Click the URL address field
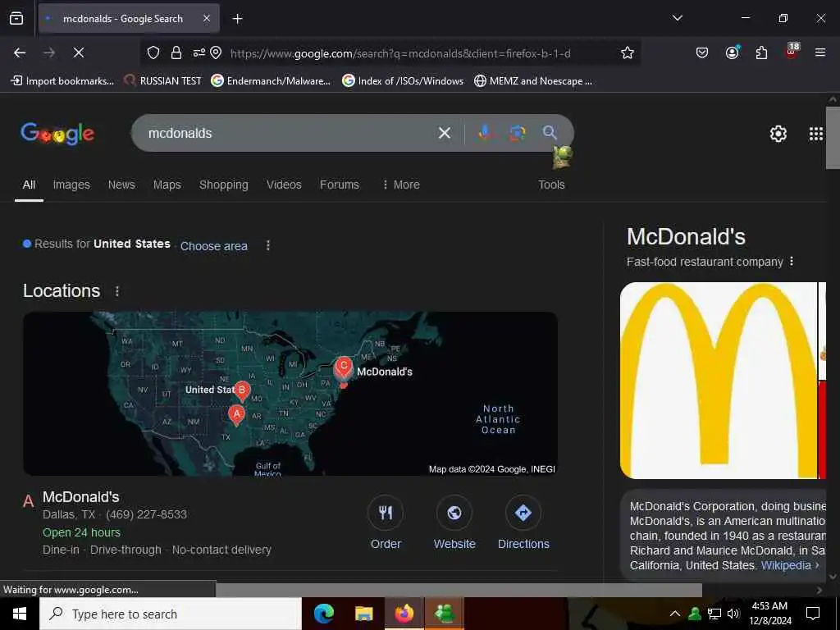Image resolution: width=840 pixels, height=630 pixels. pos(400,53)
